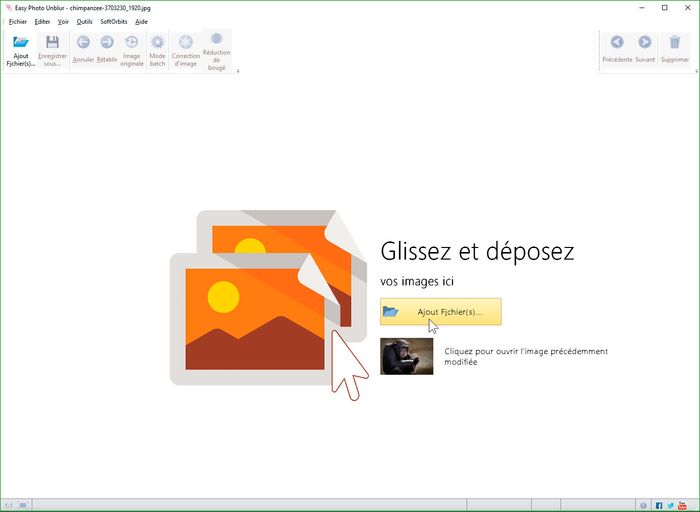Open the SoftOrbits menu

click(114, 21)
